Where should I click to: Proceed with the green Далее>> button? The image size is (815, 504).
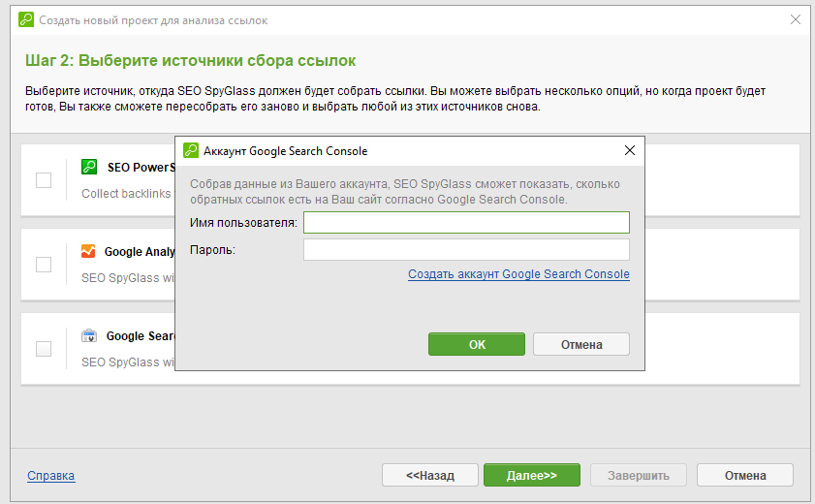pos(532,475)
